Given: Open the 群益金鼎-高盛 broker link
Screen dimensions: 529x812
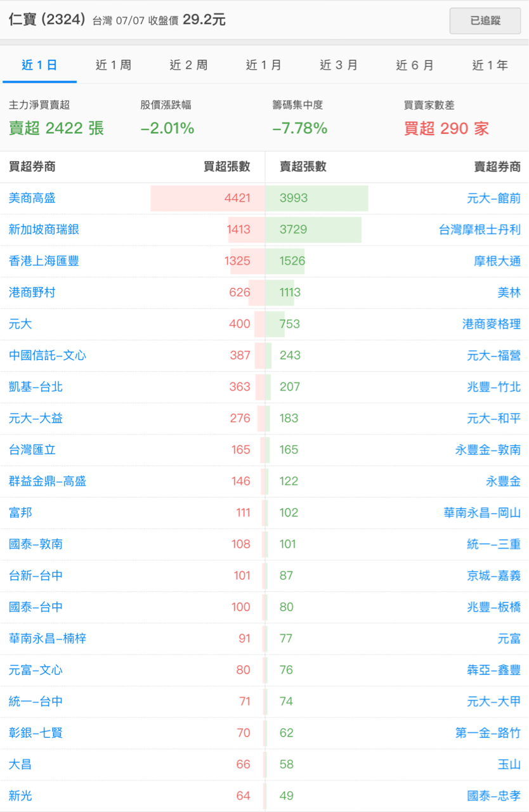Looking at the screenshot, I should 48,481.
